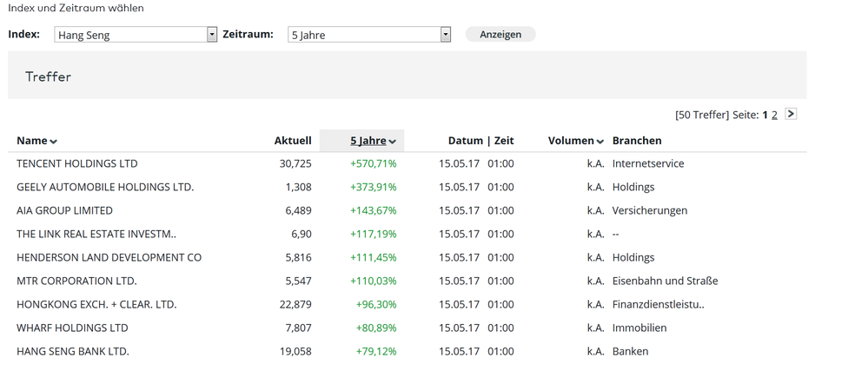Open the Zeitraum dropdown showing 5 Jahre
The image size is (868, 371).
click(368, 35)
